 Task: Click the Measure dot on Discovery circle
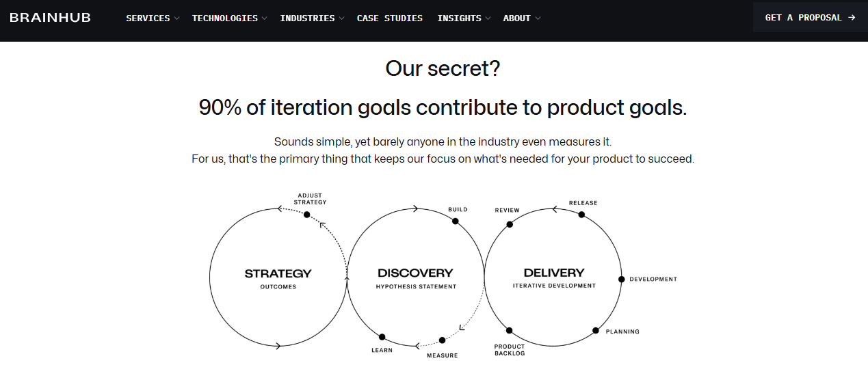pos(442,340)
